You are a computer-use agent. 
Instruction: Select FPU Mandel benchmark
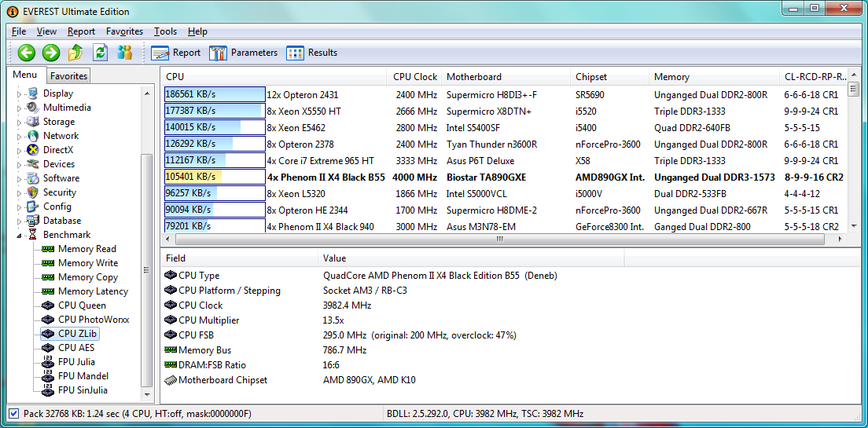point(83,376)
